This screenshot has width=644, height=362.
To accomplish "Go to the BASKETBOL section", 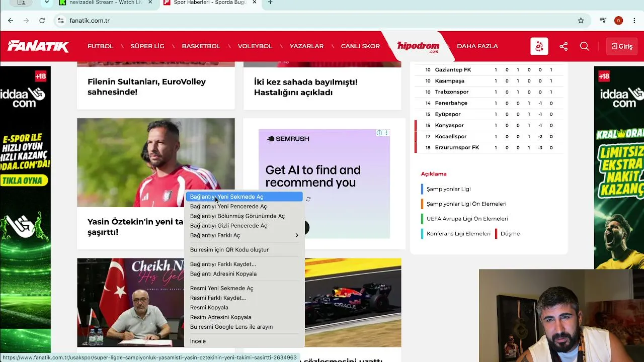I will click(x=201, y=46).
